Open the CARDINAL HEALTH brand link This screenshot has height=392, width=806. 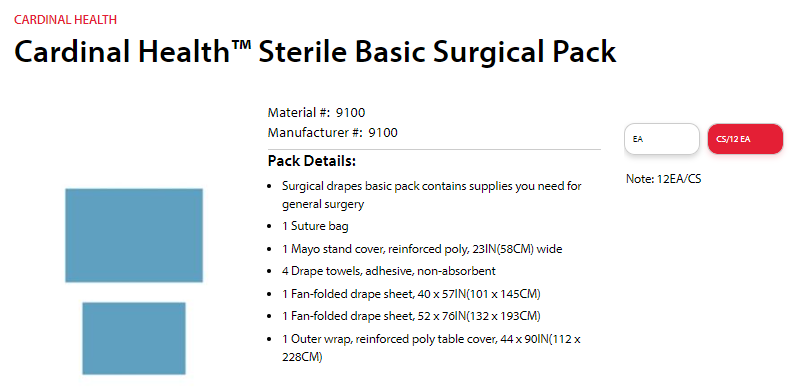[x=65, y=20]
